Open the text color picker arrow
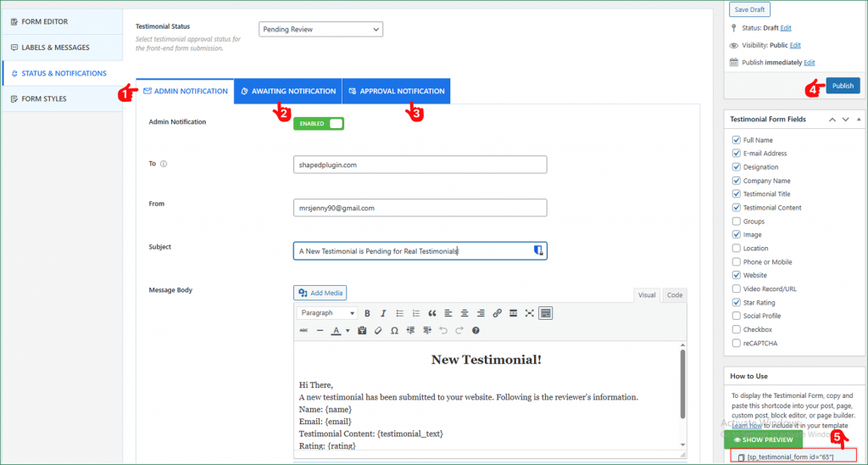Screen dimensions: 868x465 point(348,331)
